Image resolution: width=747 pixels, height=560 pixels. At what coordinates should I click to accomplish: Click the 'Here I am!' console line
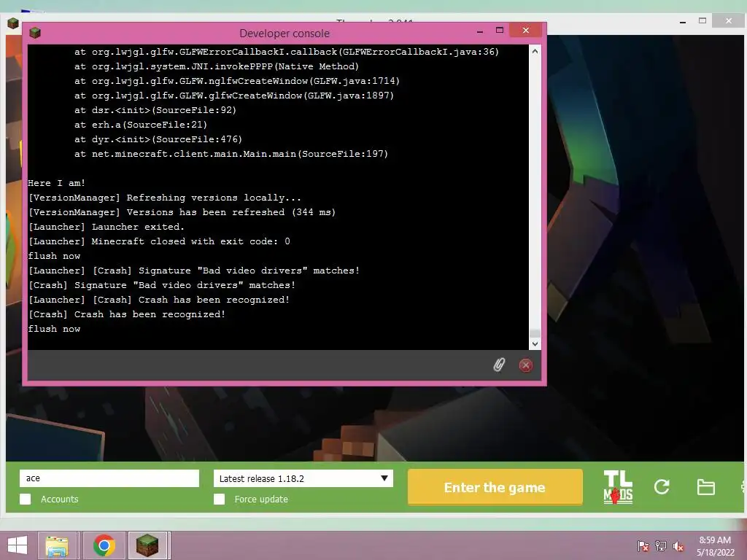[56, 183]
